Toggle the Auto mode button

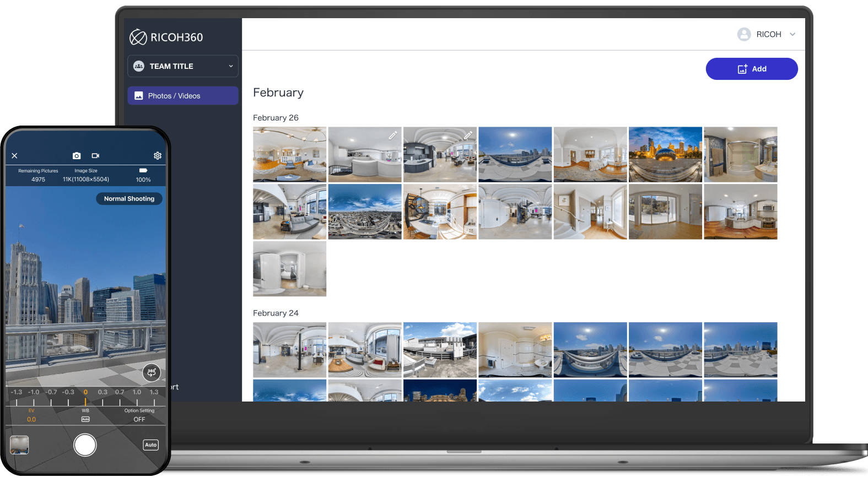[150, 445]
